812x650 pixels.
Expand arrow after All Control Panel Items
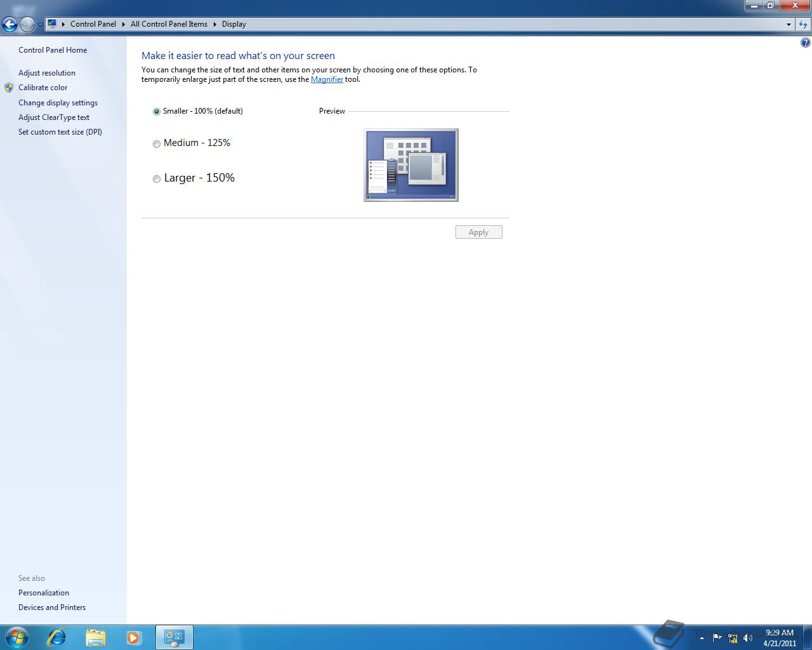pyautogui.click(x=214, y=24)
